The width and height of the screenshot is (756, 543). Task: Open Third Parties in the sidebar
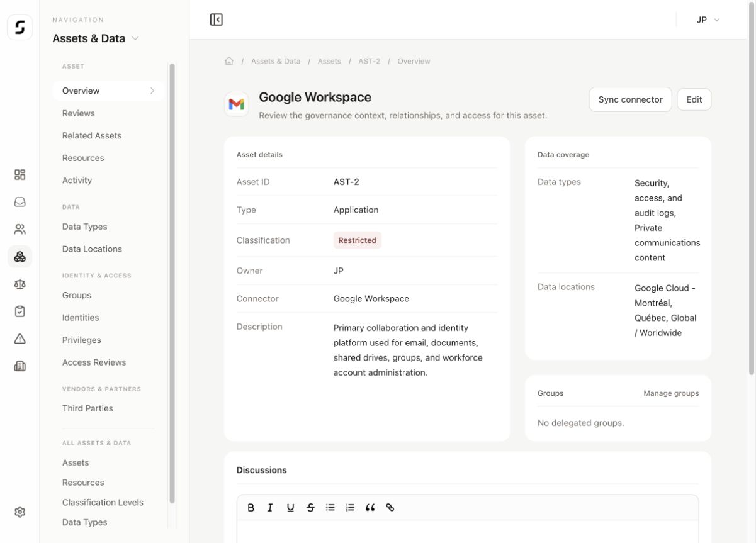point(87,408)
